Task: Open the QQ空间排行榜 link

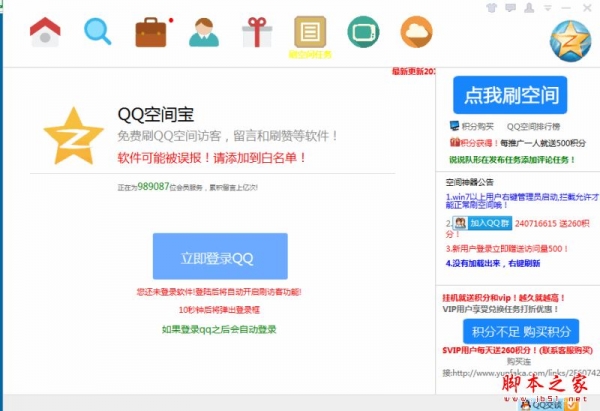Action: 533,126
